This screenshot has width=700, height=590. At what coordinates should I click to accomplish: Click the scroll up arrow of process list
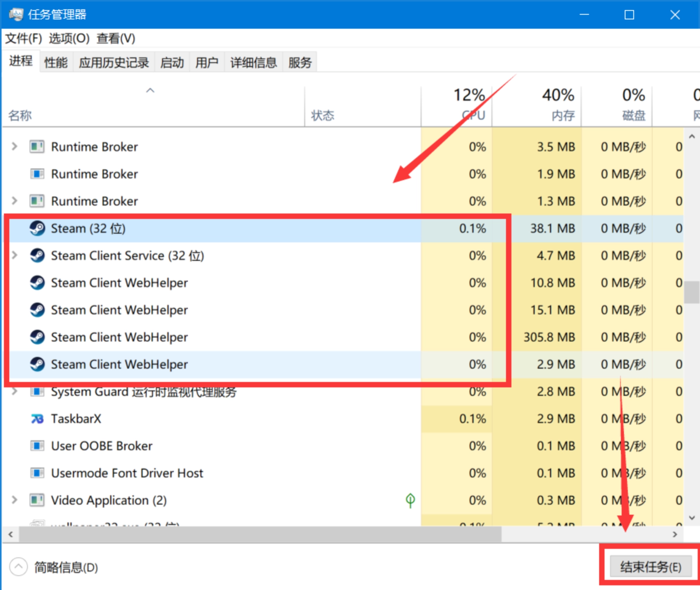point(691,136)
